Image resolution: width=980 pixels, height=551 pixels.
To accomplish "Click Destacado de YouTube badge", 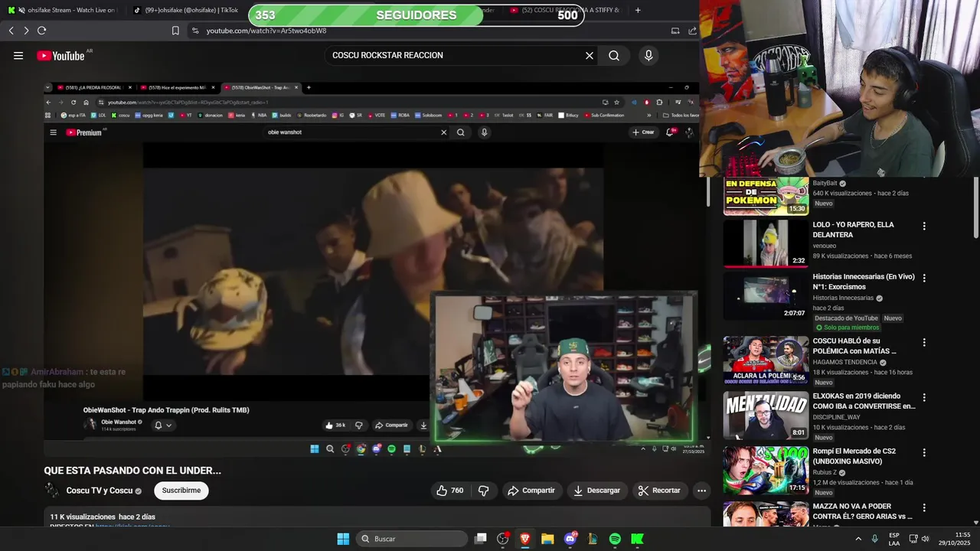I will pos(846,318).
